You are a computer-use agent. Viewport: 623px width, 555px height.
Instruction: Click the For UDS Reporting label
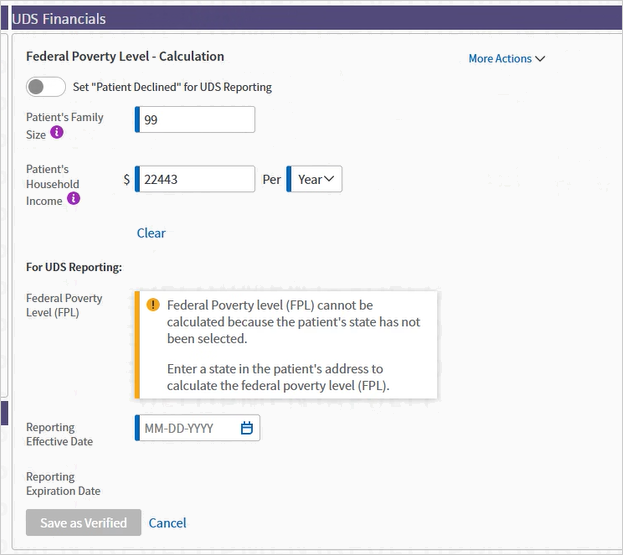click(74, 267)
